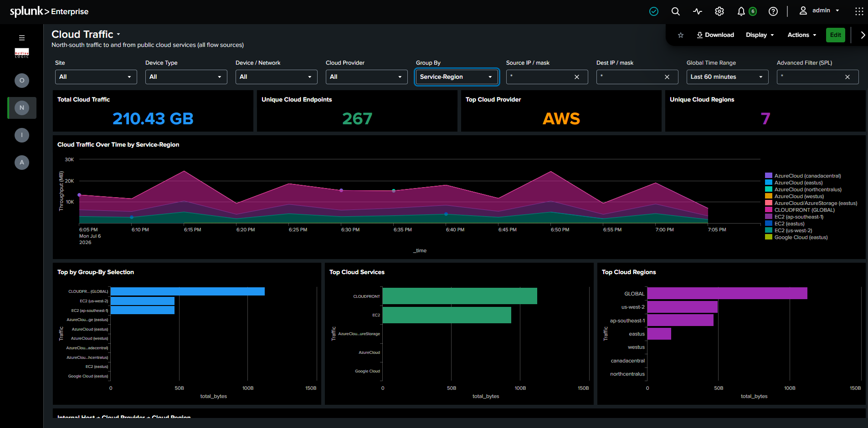The image size is (868, 428).
Task: Click the eastus purple bar
Action: click(x=659, y=334)
